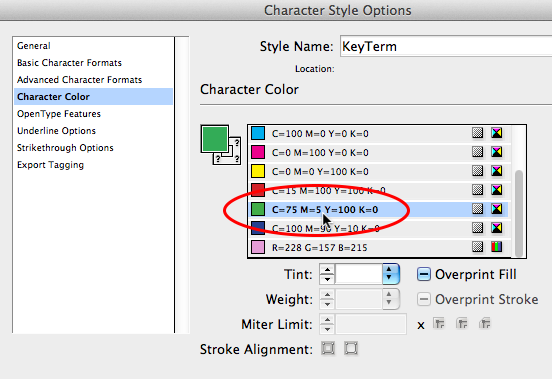Select General in the category list
This screenshot has height=379, width=552.
point(34,46)
